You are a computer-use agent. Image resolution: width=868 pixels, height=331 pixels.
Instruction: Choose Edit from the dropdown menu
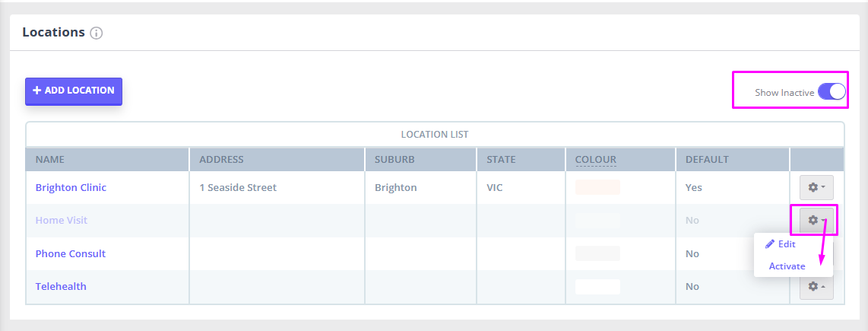pyautogui.click(x=781, y=244)
